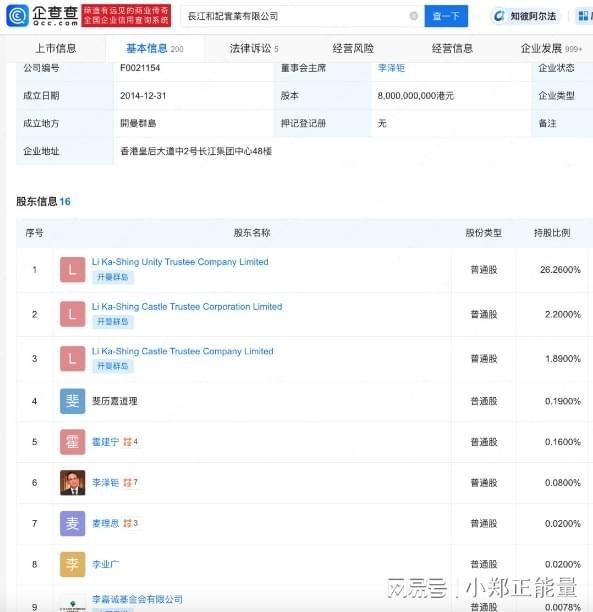This screenshot has height=612, width=593.
Task: Click the 1.8900% shareholding value
Action: 563,359
